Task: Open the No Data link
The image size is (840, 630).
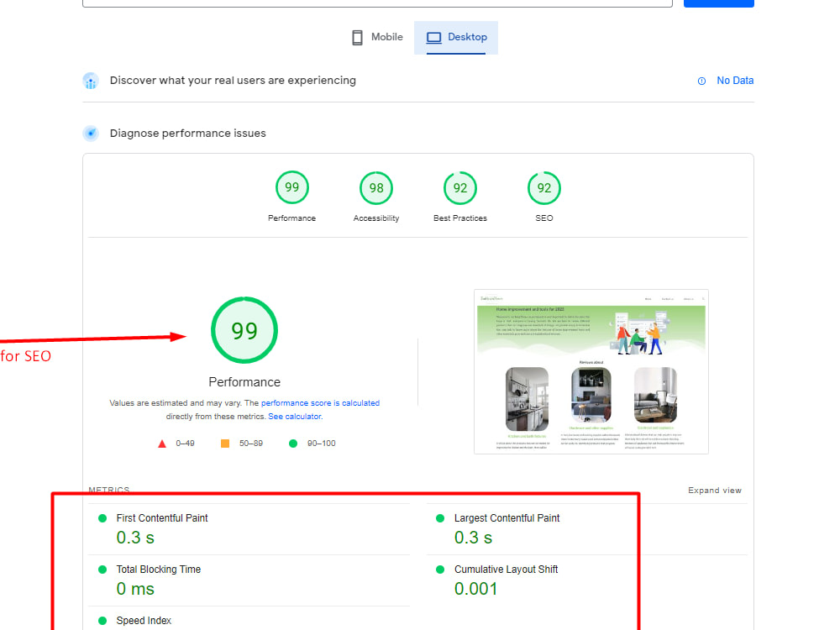Action: (735, 81)
